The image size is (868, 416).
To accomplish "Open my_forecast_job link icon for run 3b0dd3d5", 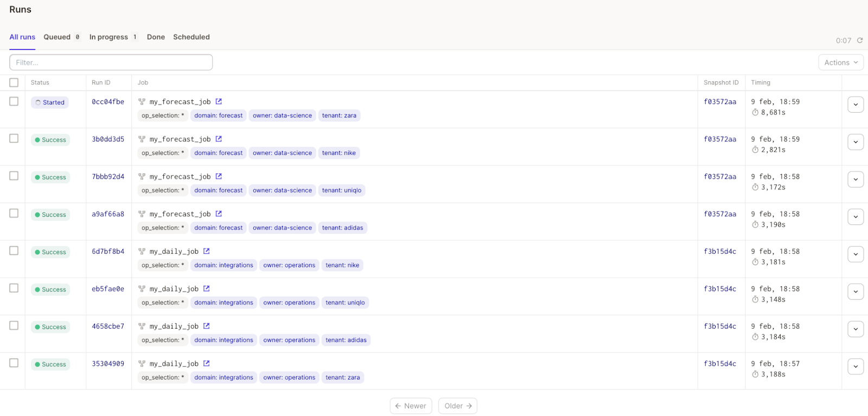I will (219, 139).
